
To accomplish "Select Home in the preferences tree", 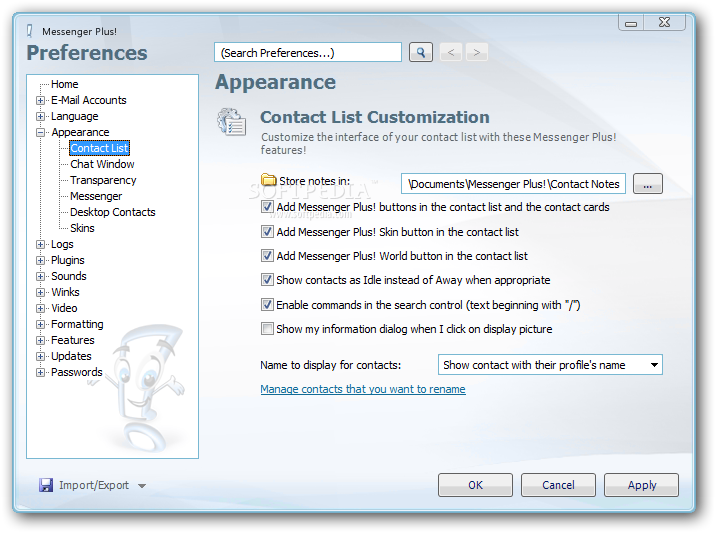I will click(64, 84).
